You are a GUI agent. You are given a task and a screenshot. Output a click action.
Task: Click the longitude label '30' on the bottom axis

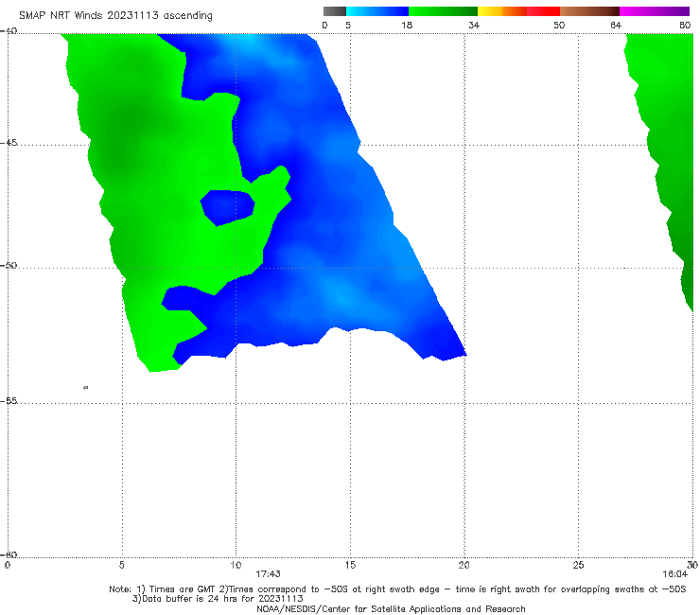click(692, 566)
